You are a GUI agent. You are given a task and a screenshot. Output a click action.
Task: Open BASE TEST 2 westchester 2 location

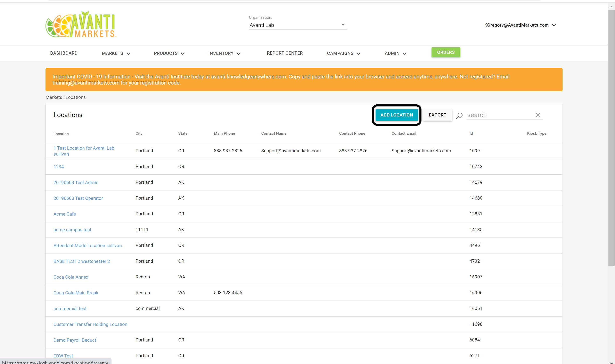pyautogui.click(x=82, y=261)
